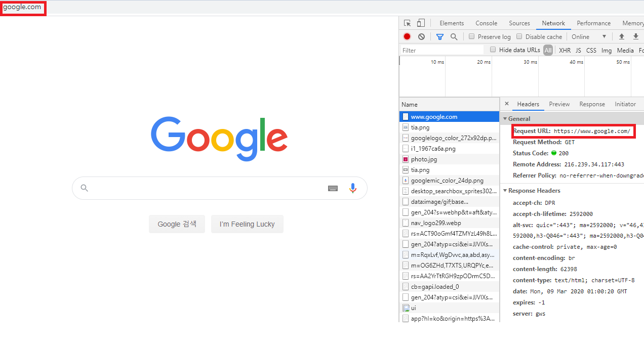The image size is (644, 351).
Task: Start voice search with microphone icon
Action: point(353,188)
